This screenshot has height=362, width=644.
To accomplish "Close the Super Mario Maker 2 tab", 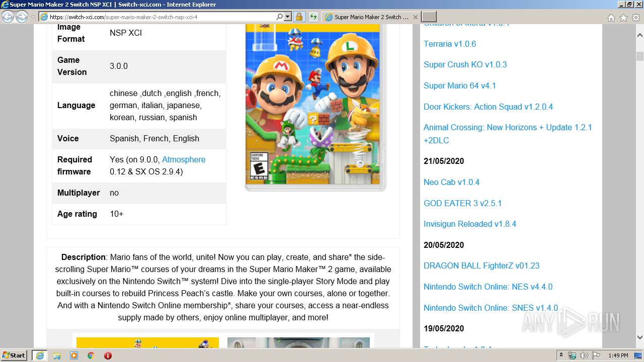I will pyautogui.click(x=416, y=17).
